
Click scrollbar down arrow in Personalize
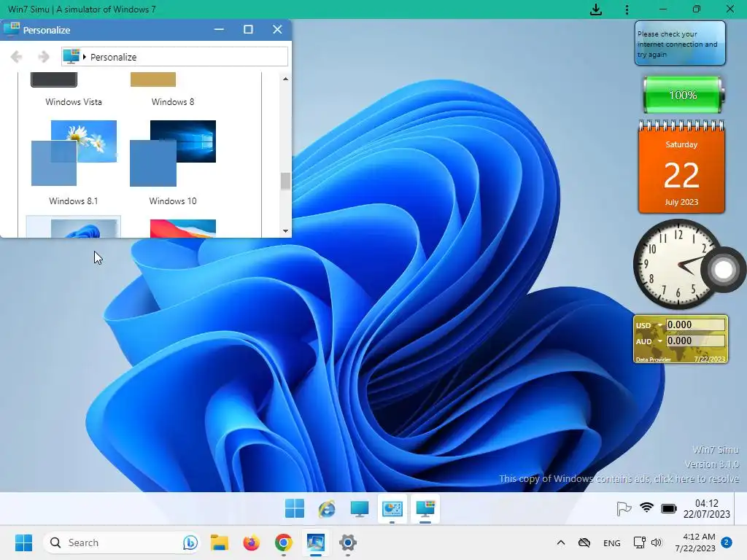(285, 231)
